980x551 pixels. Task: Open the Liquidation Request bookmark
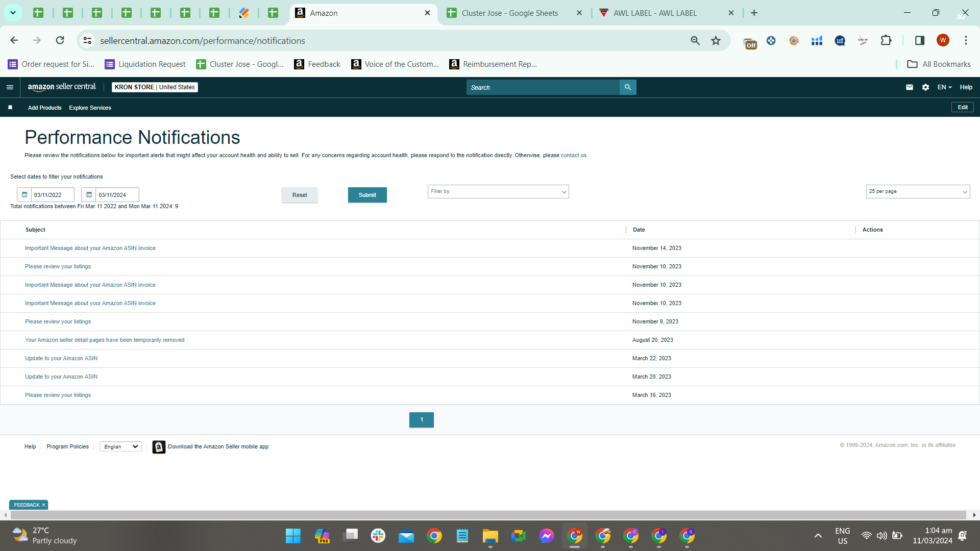(145, 64)
